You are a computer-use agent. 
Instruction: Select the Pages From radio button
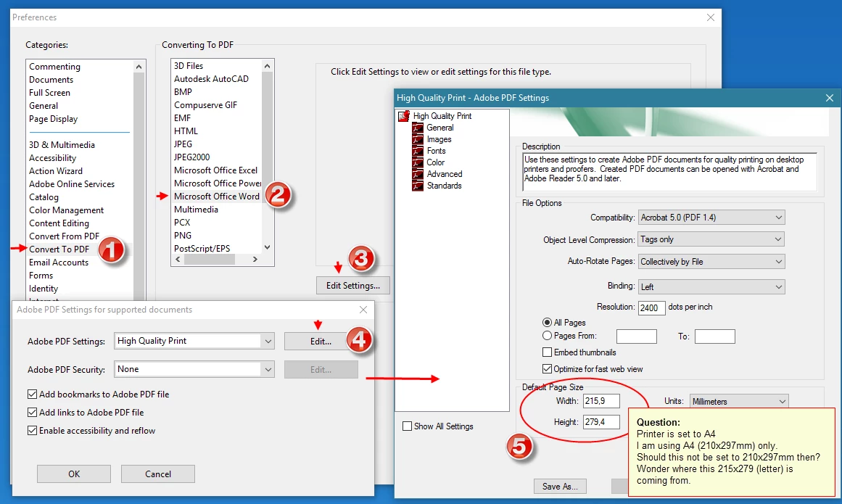(548, 336)
